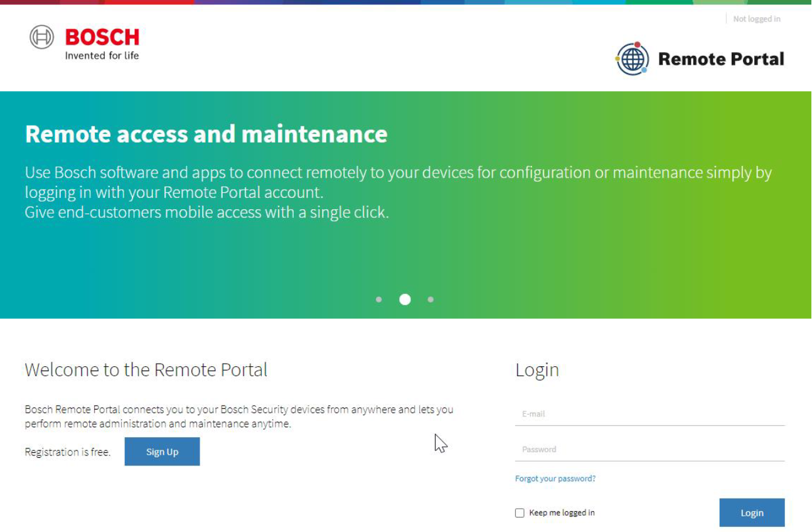The width and height of the screenshot is (812, 532).
Task: Click the Sign Up button
Action: 162,452
